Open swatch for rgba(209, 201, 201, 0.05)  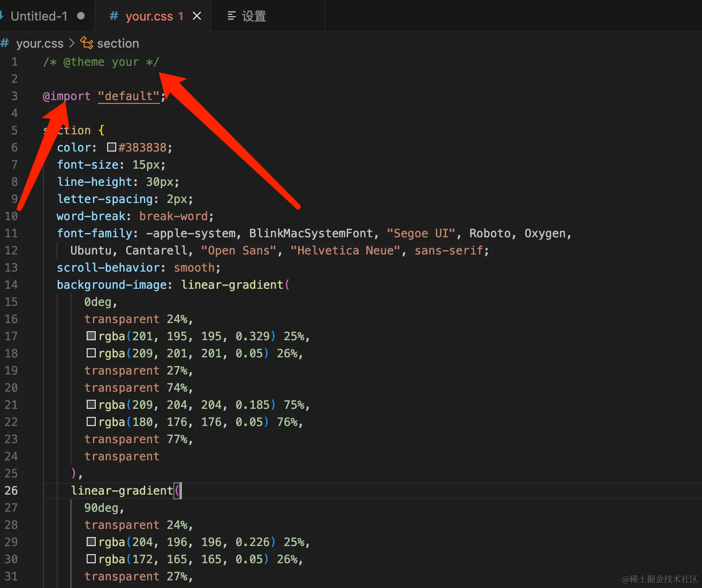(91, 353)
